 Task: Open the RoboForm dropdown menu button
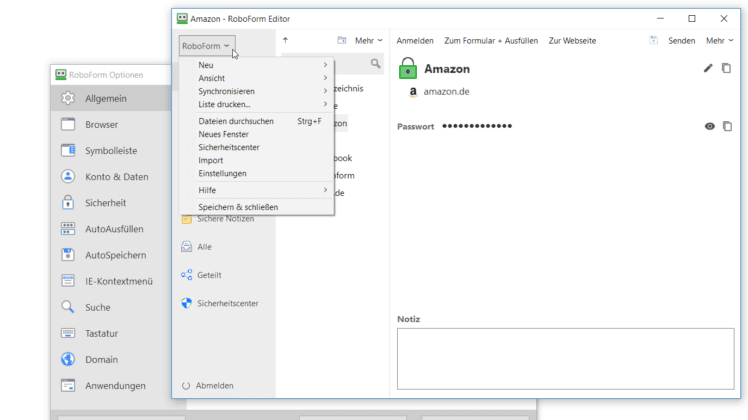pyautogui.click(x=207, y=46)
